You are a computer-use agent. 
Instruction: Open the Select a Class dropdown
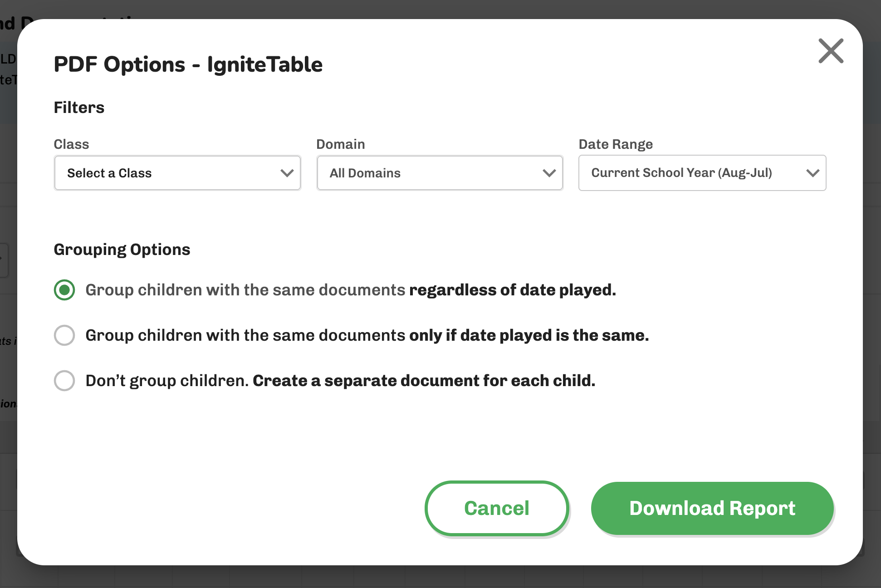click(177, 173)
